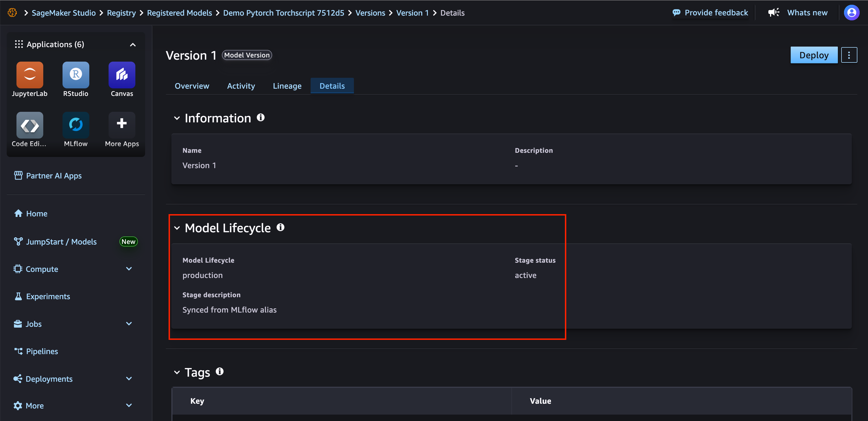Click the Applications grid icon
The height and width of the screenshot is (421, 868).
tap(19, 44)
